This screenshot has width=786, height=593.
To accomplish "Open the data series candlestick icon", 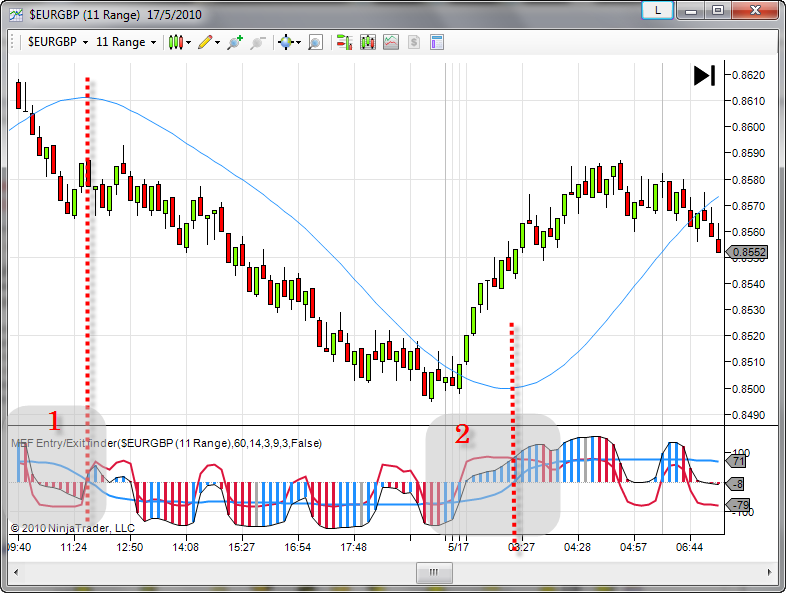I will click(368, 43).
